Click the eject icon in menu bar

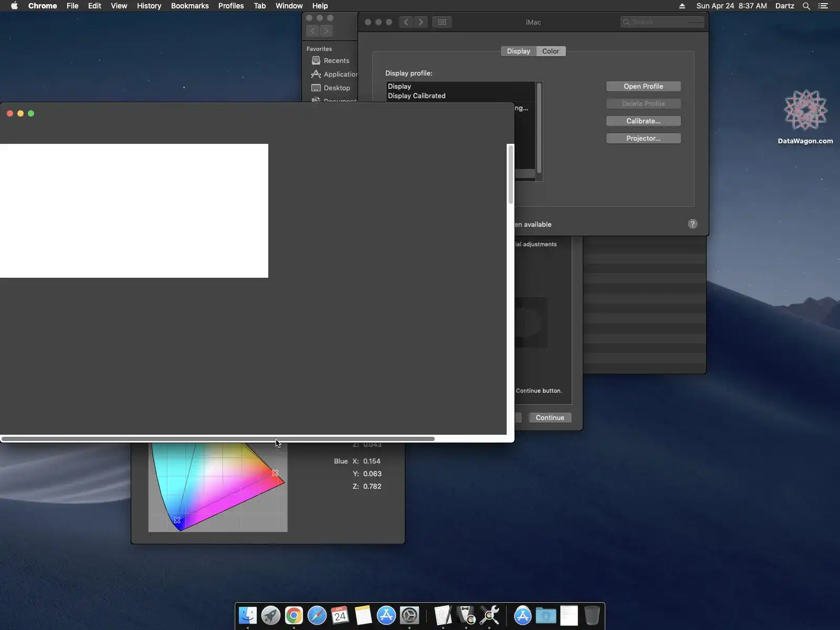click(682, 6)
